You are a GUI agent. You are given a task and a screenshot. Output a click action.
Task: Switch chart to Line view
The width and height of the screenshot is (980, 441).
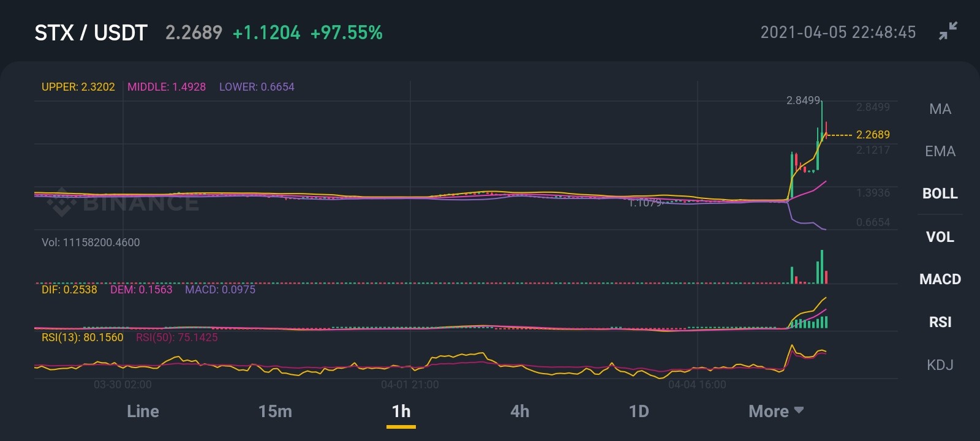coord(143,411)
